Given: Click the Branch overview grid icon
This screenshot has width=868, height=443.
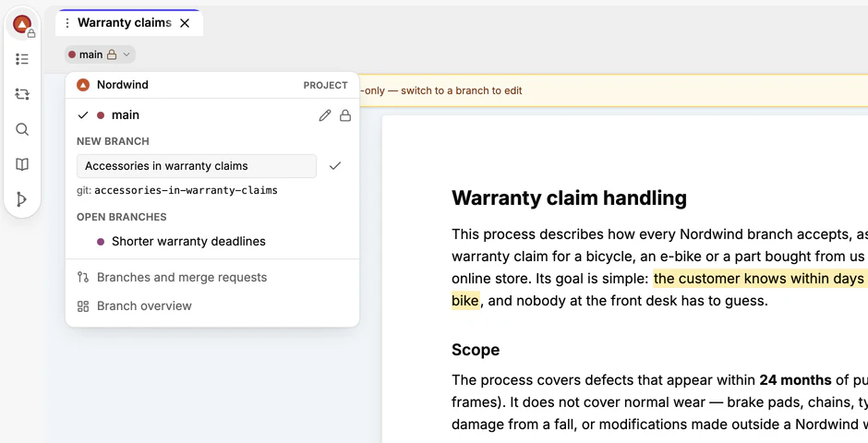Looking at the screenshot, I should pyautogui.click(x=83, y=305).
